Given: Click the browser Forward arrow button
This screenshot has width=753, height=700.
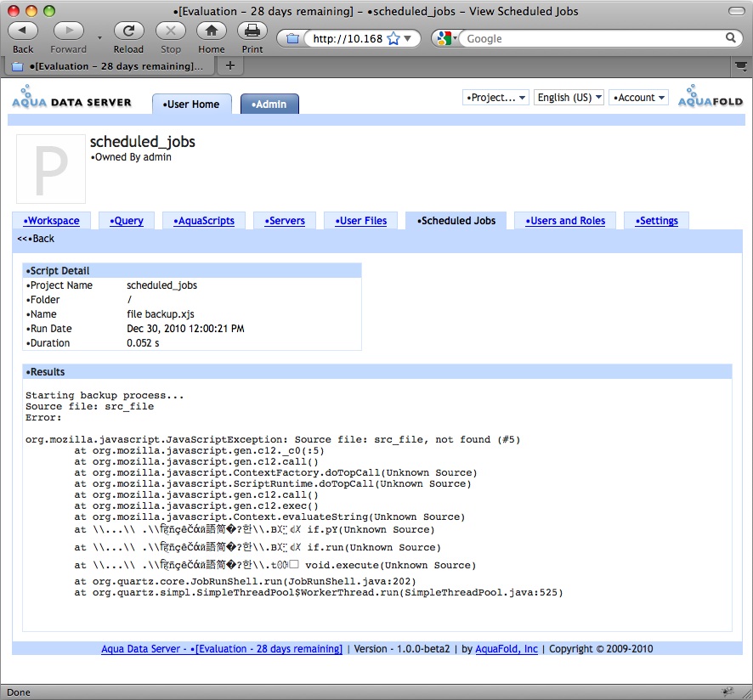Looking at the screenshot, I should click(x=68, y=31).
